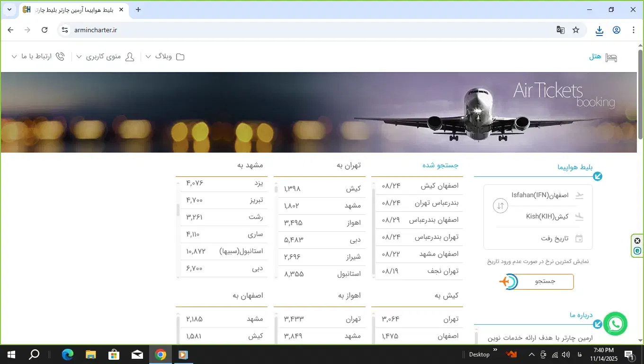Click the departure plane icon beside Isfahan(IFN)

pyautogui.click(x=579, y=195)
